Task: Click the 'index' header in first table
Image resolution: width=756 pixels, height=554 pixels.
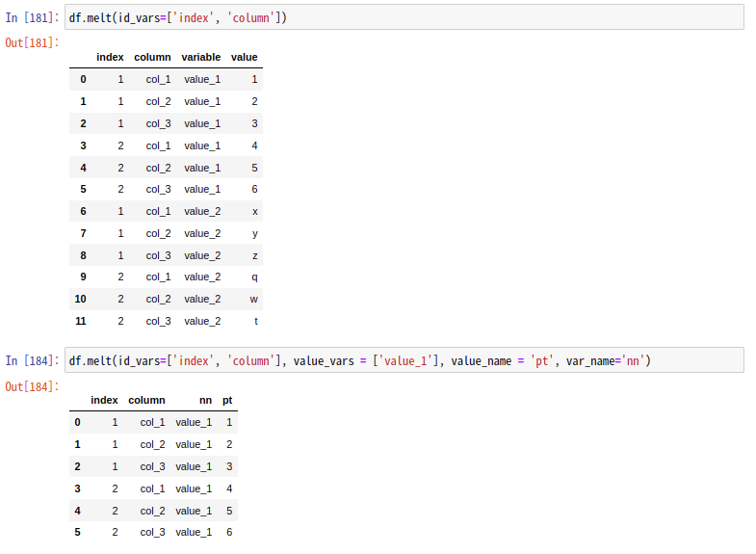Action: pos(110,57)
